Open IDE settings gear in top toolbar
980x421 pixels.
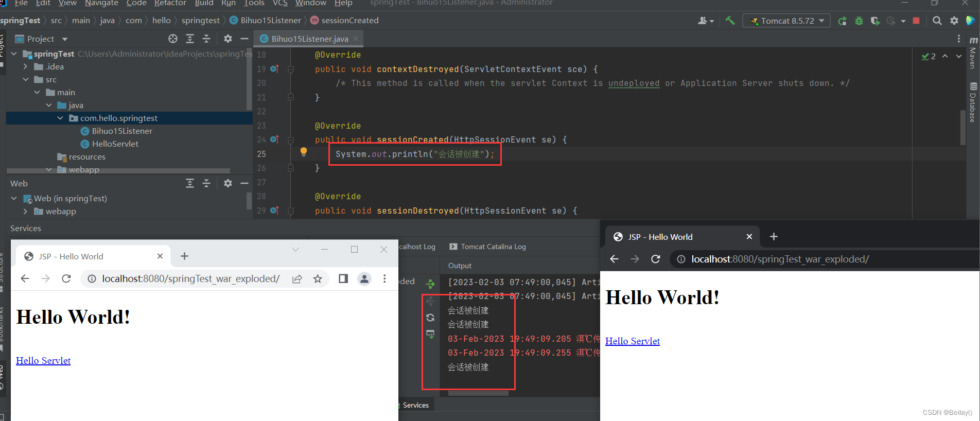tap(954, 21)
